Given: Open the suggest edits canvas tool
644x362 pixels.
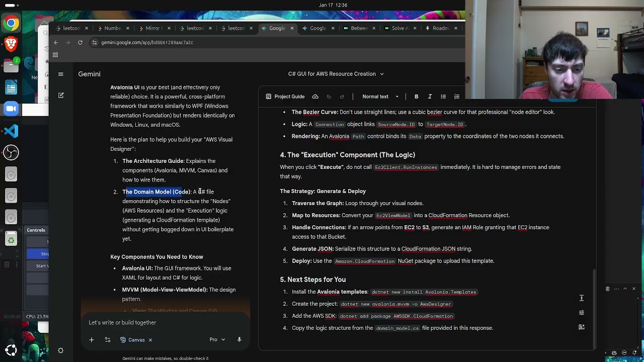Looking at the screenshot, I should (582, 327).
